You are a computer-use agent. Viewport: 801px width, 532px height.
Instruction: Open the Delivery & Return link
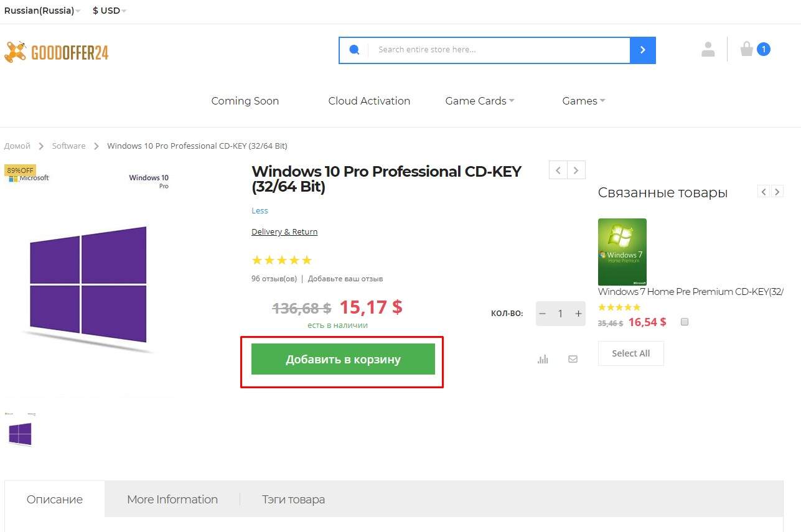tap(284, 231)
